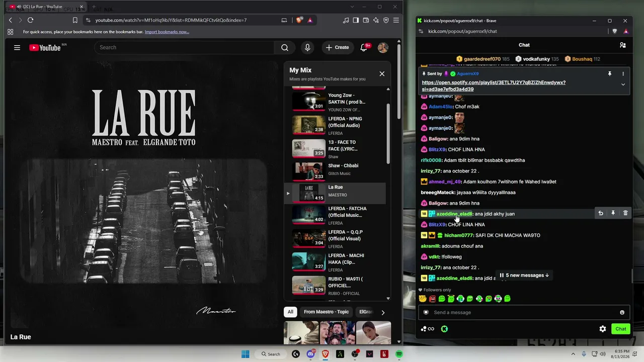Open the emote picker smiley
Image resolution: width=644 pixels, height=362 pixels.
click(622, 312)
